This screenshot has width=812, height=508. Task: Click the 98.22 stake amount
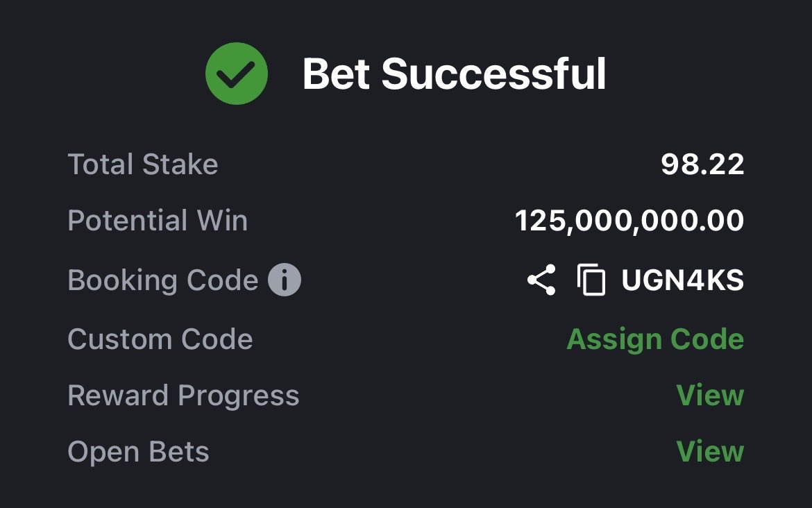pyautogui.click(x=702, y=164)
